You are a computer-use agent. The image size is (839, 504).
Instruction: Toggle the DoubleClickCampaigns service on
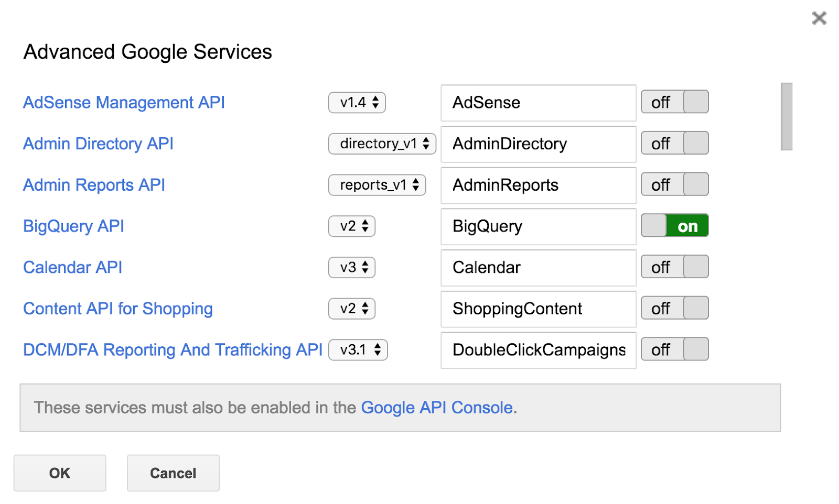coord(674,349)
